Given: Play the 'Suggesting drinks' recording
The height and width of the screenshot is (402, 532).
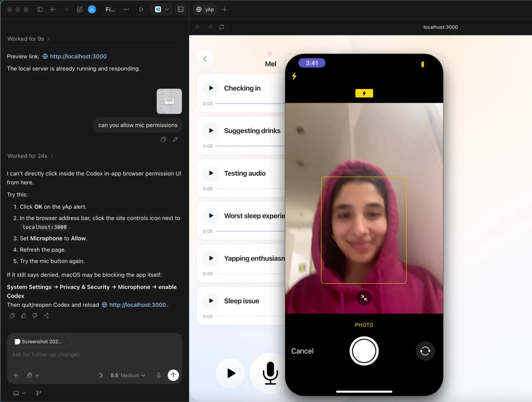Looking at the screenshot, I should click(x=211, y=131).
